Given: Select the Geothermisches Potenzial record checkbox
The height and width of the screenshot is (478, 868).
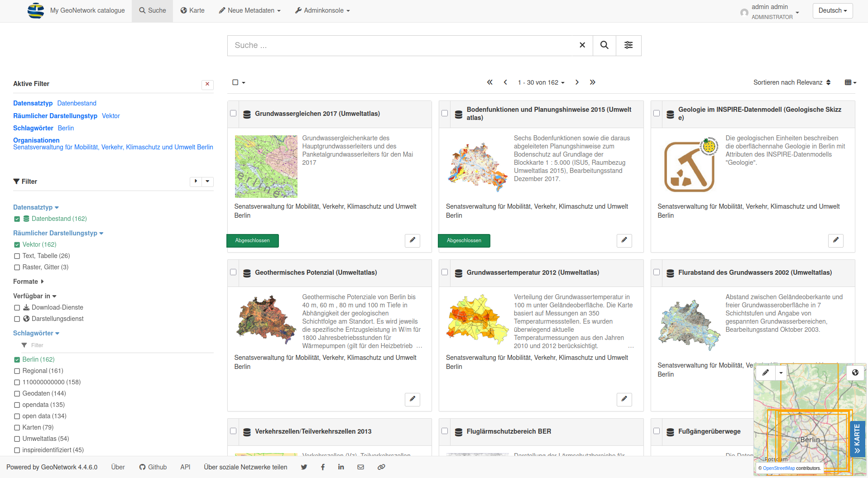Looking at the screenshot, I should [x=233, y=272].
